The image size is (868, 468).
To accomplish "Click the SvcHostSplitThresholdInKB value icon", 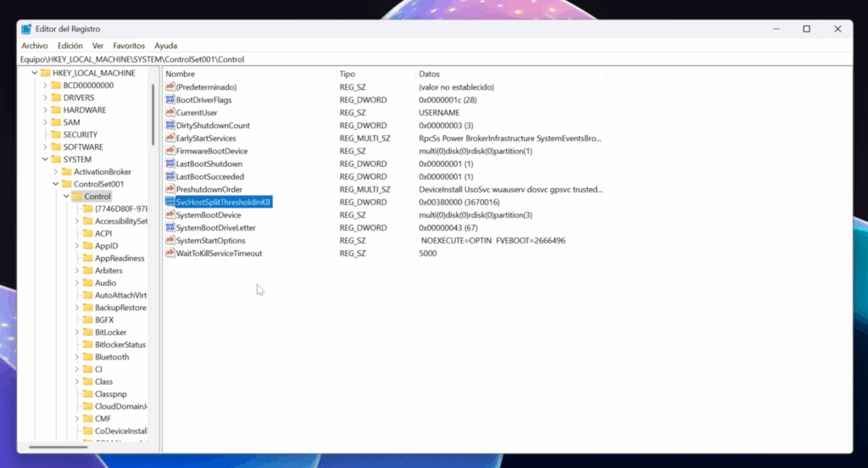I will coord(170,202).
